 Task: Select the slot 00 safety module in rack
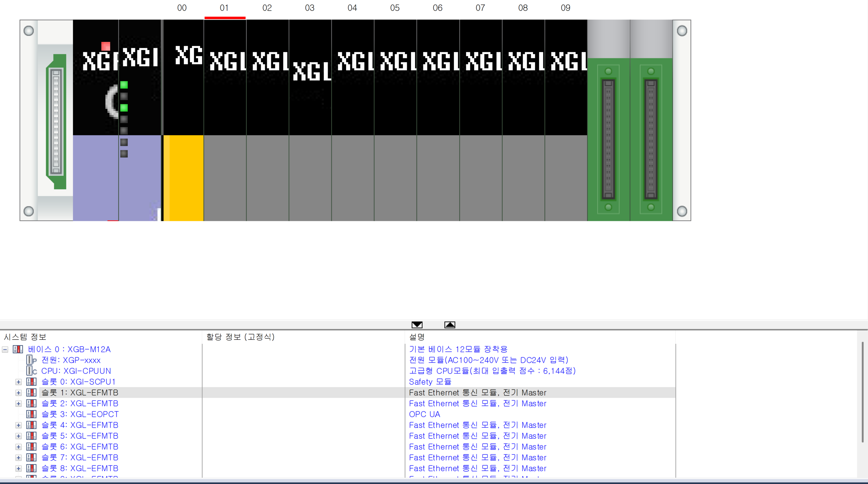coord(183,120)
